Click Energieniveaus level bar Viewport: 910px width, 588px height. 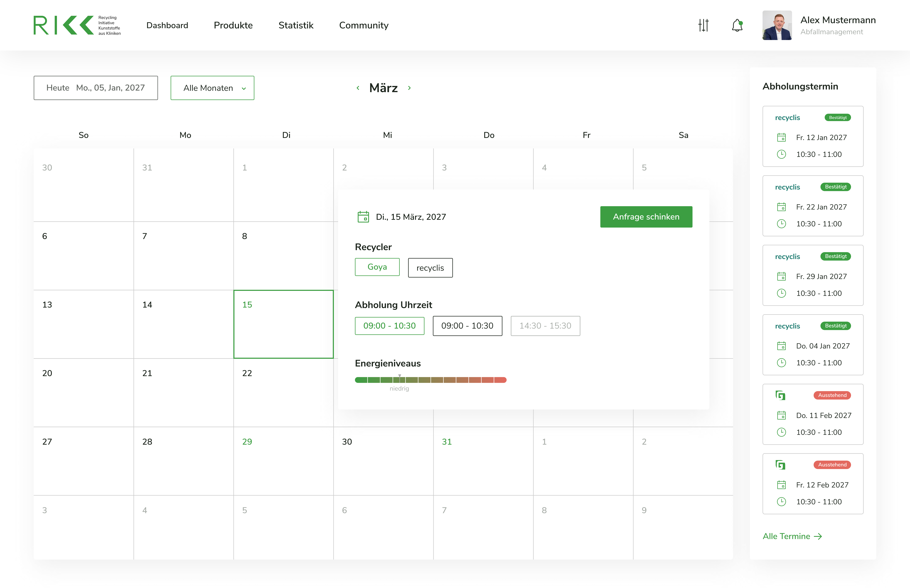431,380
